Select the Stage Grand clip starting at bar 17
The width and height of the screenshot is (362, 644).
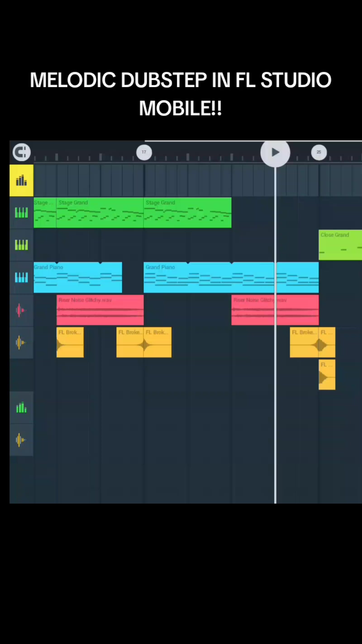tap(187, 213)
